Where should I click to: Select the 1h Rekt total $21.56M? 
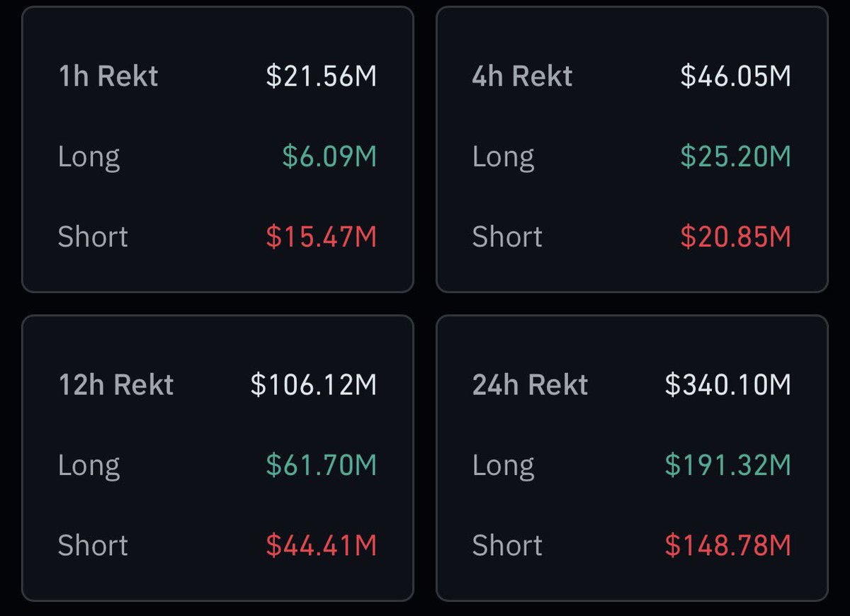click(321, 76)
